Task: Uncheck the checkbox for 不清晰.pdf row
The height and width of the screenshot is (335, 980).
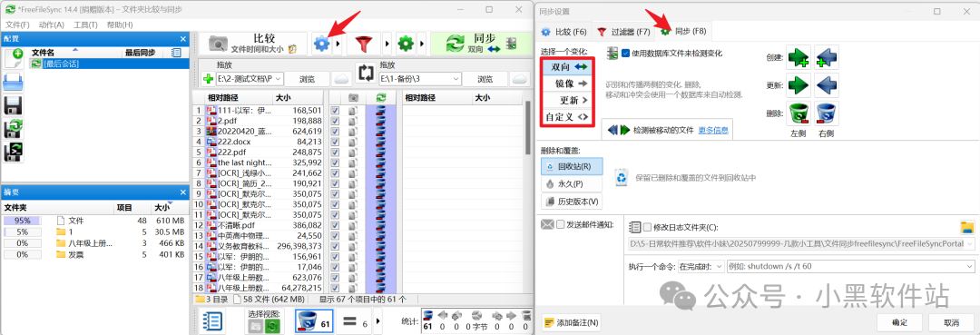Action: [x=335, y=225]
